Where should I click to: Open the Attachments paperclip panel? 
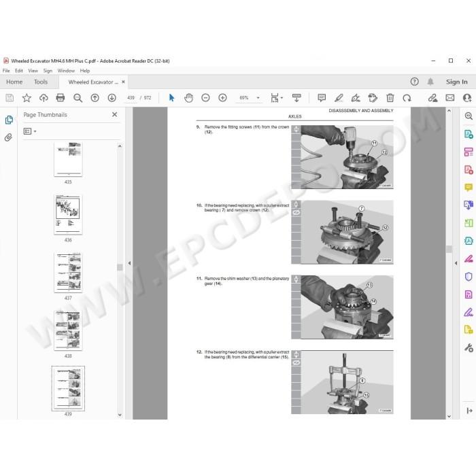click(8, 137)
